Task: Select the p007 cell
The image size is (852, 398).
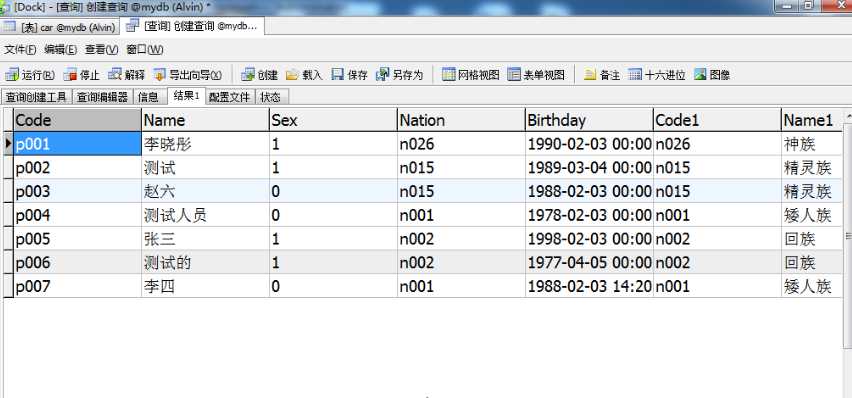Action: pos(77,286)
